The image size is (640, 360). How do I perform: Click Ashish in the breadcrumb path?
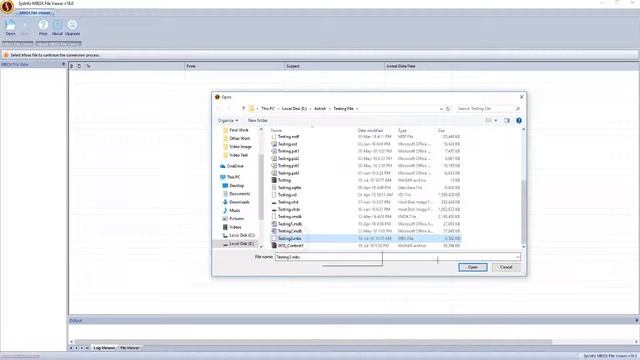click(320, 109)
